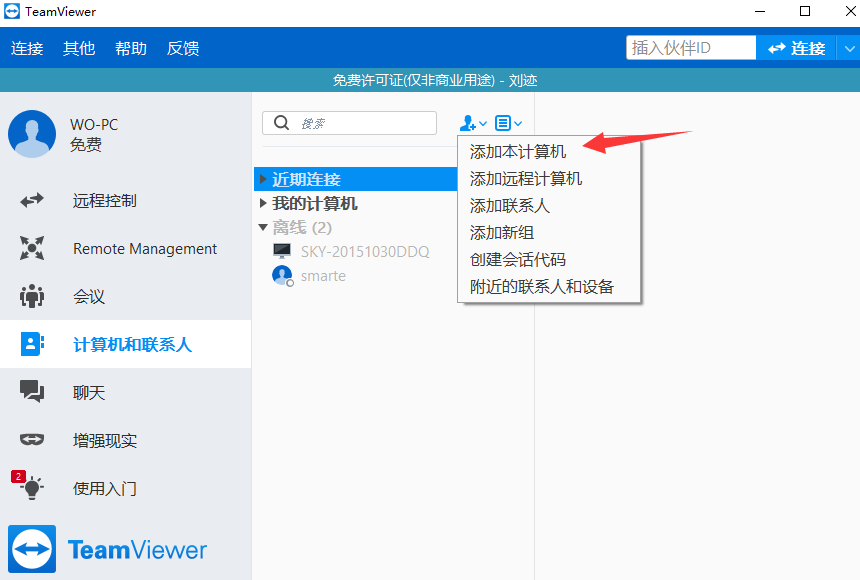The image size is (860, 580).
Task: Click the WO-PC profile avatar
Action: [32, 134]
